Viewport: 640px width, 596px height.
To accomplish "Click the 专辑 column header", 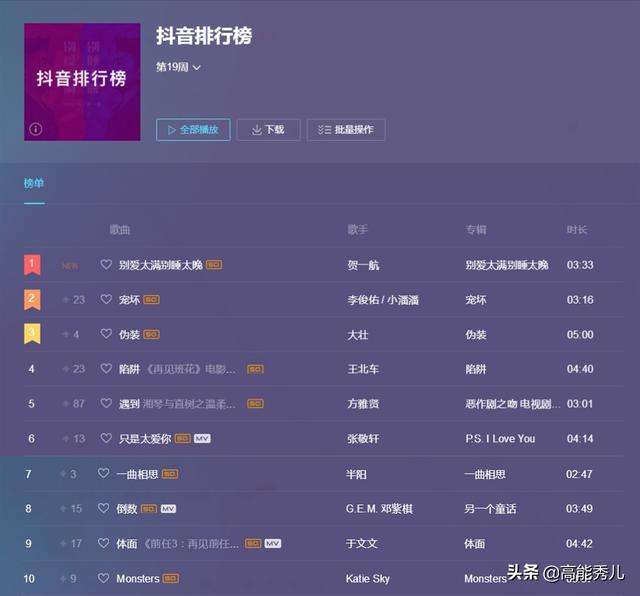I will click(x=476, y=230).
